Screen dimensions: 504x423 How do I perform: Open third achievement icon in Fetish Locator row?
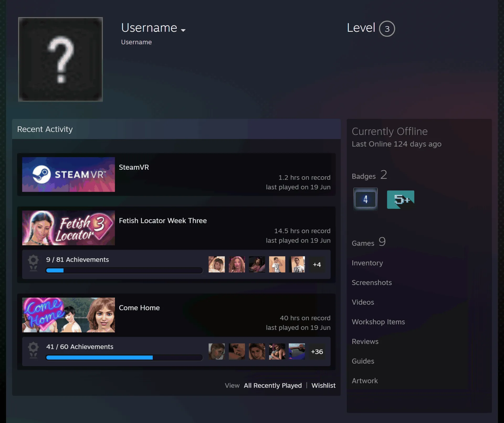(x=257, y=264)
